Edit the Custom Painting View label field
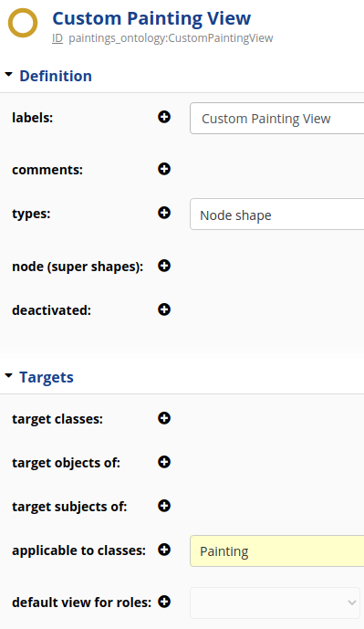Screen dimensions: 364x629 tap(277, 119)
